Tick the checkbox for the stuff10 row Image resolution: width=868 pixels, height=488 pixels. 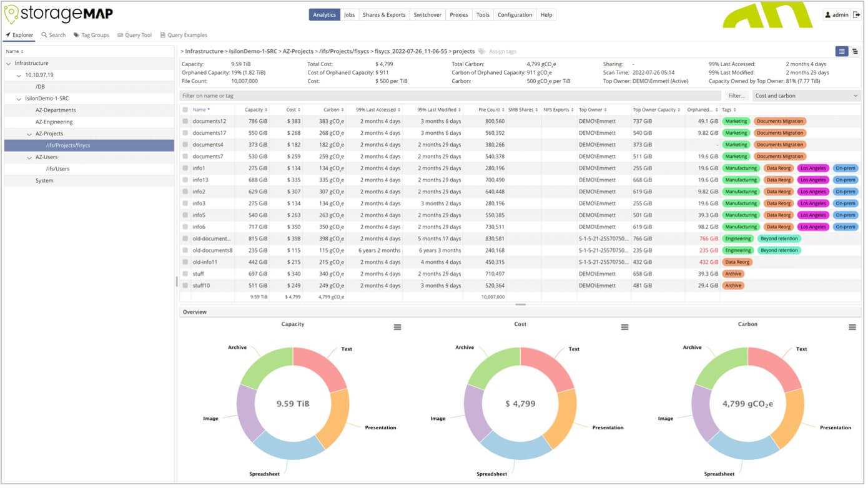(x=185, y=286)
